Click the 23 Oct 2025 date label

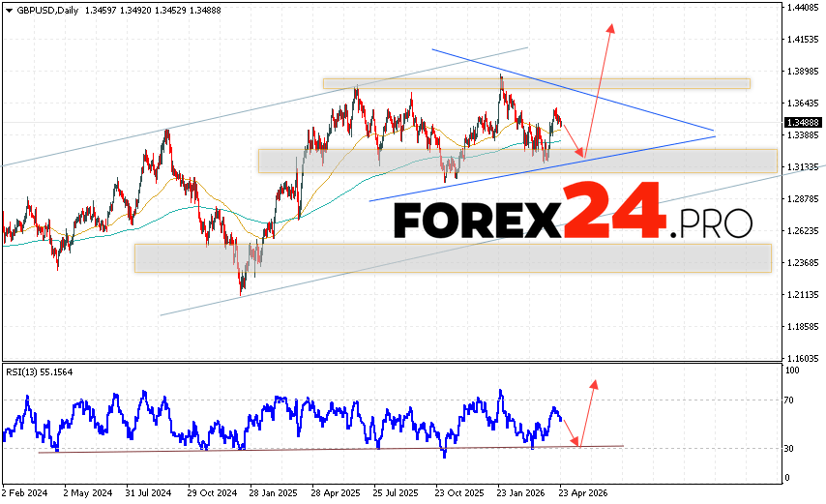pyautogui.click(x=457, y=492)
